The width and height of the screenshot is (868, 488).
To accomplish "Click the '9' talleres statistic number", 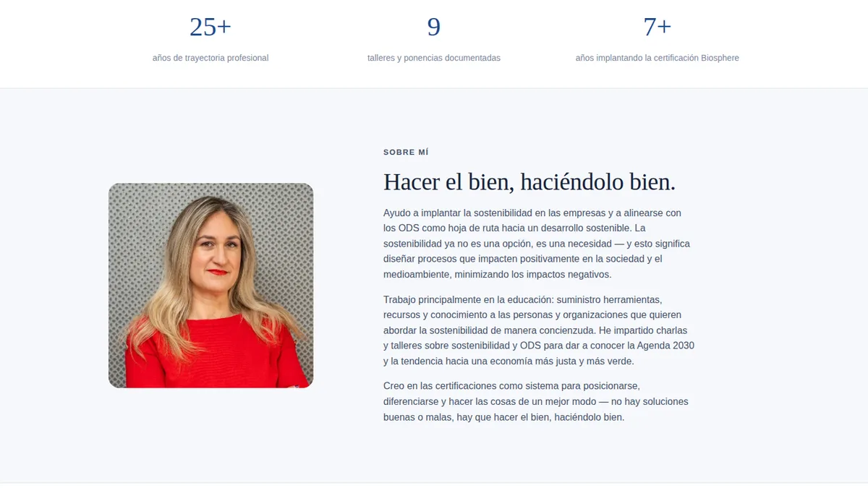I will [x=434, y=27].
